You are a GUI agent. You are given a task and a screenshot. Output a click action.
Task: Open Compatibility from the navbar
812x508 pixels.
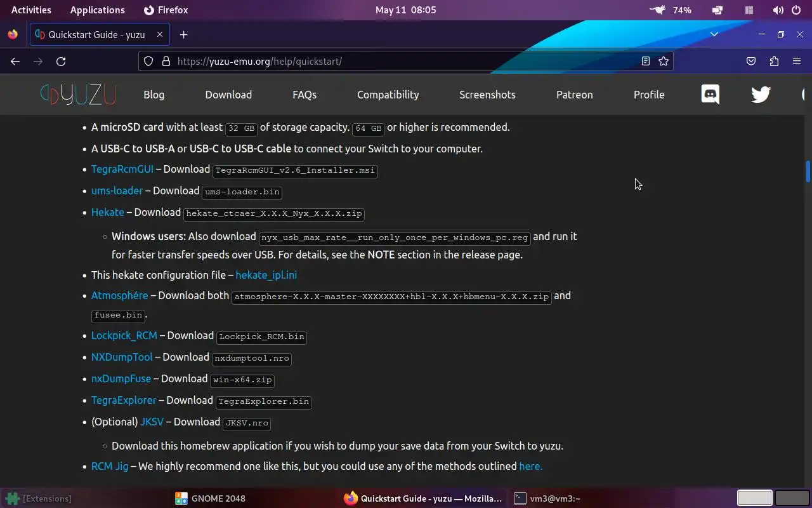388,95
